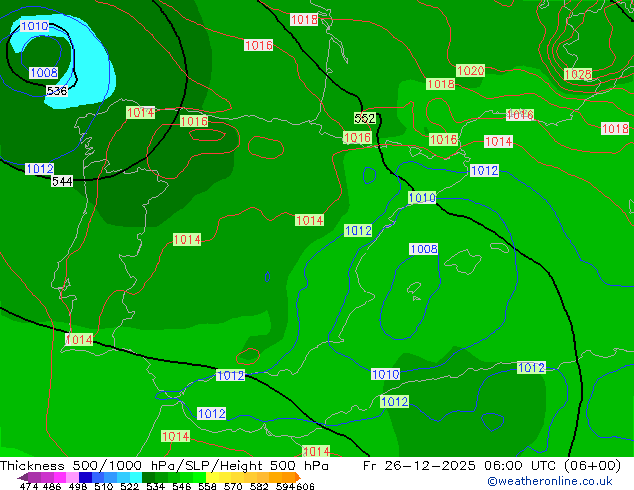The image size is (634, 490).
Task: Click the 1028 isobar label
Action: (578, 74)
